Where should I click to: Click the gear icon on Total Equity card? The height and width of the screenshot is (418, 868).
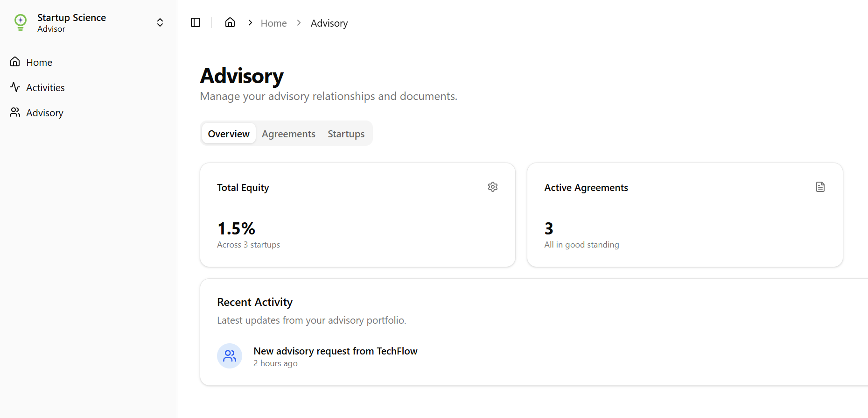point(493,187)
